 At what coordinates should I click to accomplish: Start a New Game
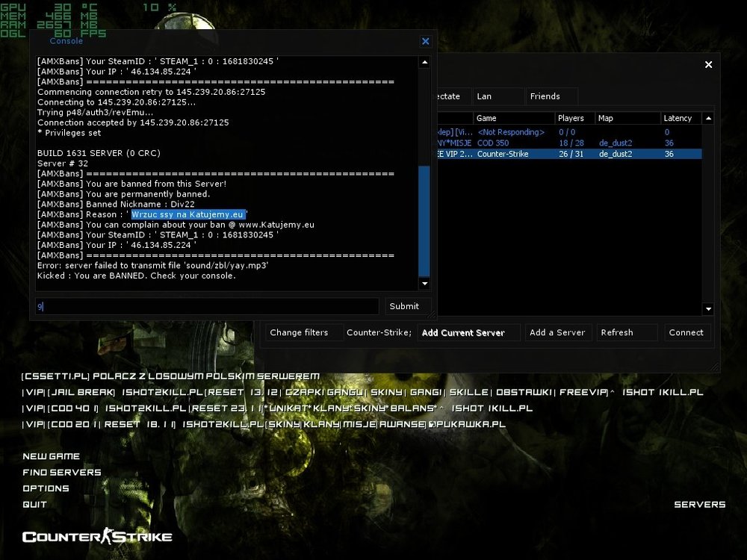point(51,456)
